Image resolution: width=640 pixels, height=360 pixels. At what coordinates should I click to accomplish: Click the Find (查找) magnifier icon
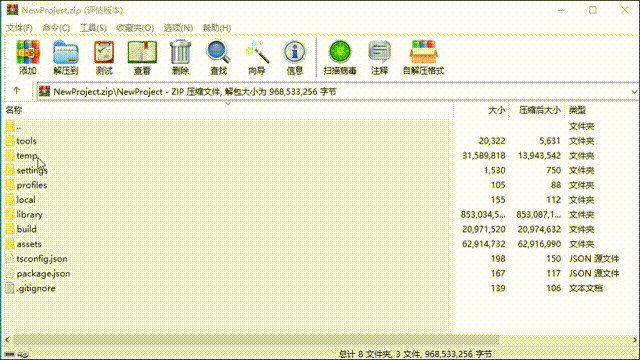pos(218,52)
